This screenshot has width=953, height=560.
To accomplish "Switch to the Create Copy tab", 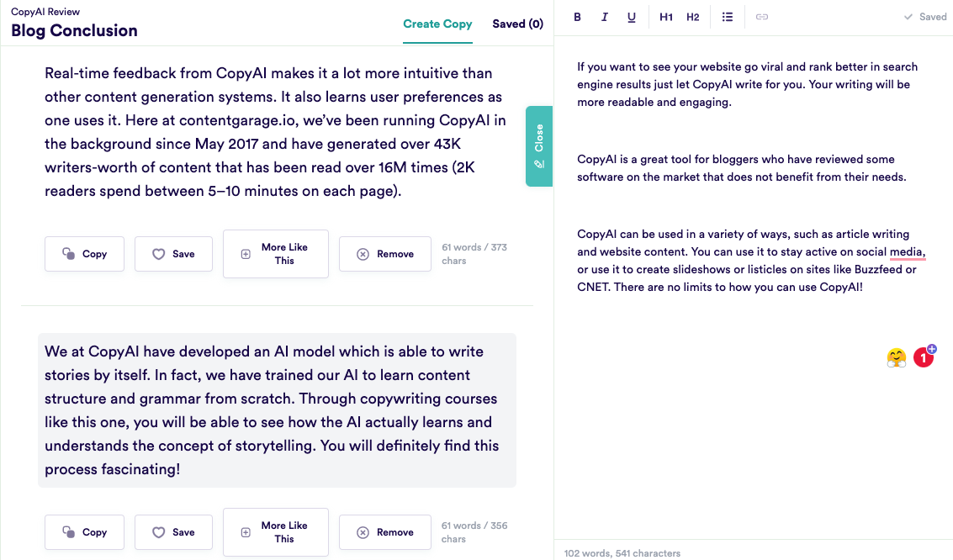I will point(437,24).
